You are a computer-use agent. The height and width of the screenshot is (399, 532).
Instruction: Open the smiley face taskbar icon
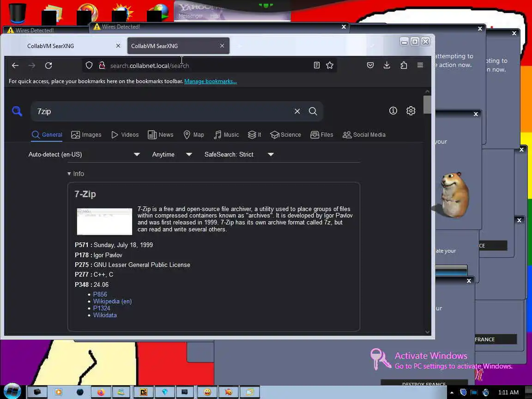[x=207, y=392]
